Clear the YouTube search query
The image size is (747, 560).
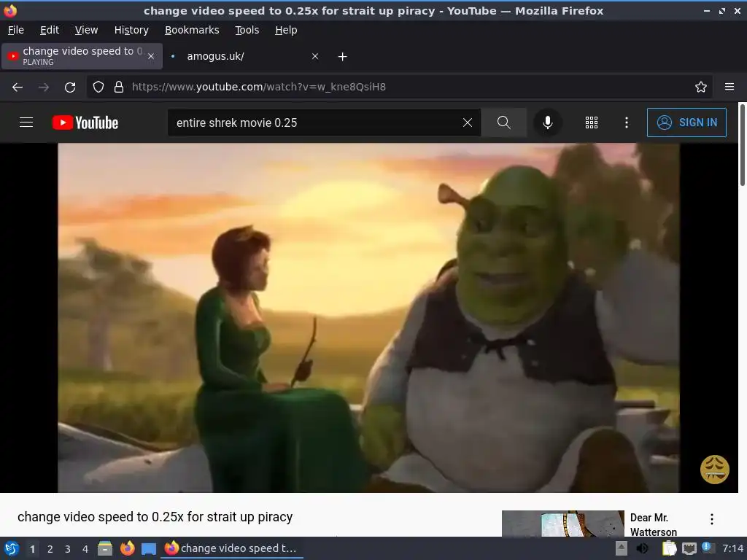point(468,122)
